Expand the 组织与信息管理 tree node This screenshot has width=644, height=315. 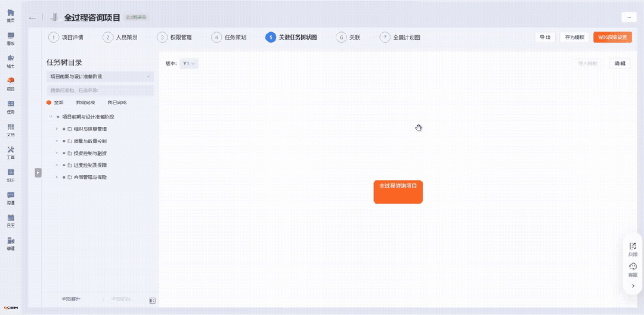coord(57,129)
